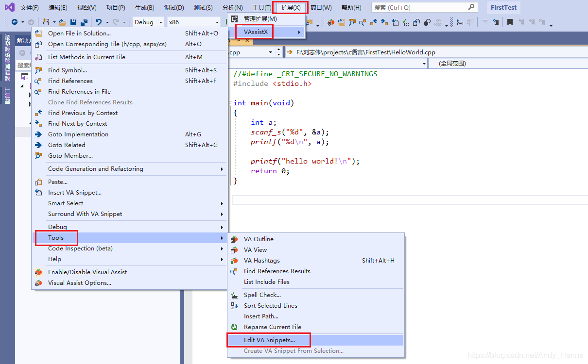Click the Goto Member icon

tap(38, 156)
